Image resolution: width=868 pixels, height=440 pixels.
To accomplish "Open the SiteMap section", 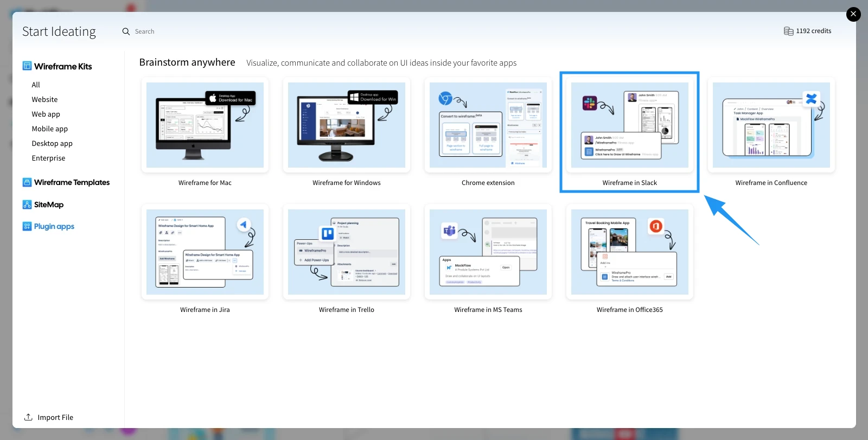I will coord(49,205).
